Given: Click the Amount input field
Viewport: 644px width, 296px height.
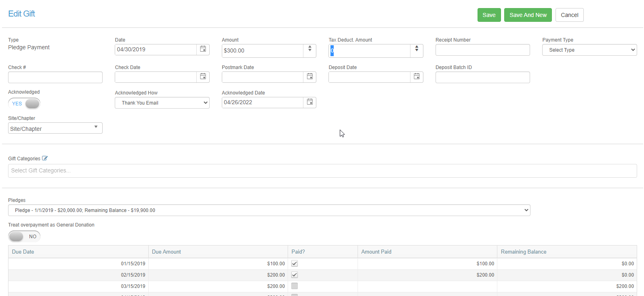Looking at the screenshot, I should point(263,50).
